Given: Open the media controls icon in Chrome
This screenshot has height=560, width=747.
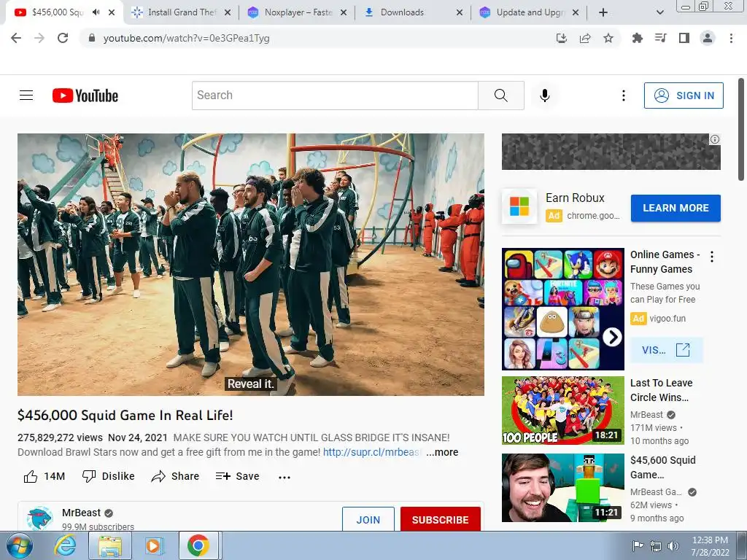Looking at the screenshot, I should tap(661, 38).
